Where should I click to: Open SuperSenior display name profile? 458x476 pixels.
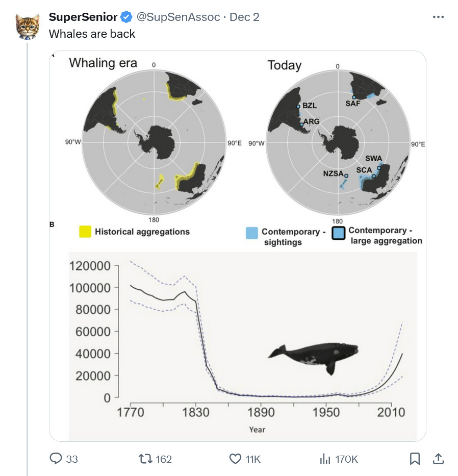(83, 17)
